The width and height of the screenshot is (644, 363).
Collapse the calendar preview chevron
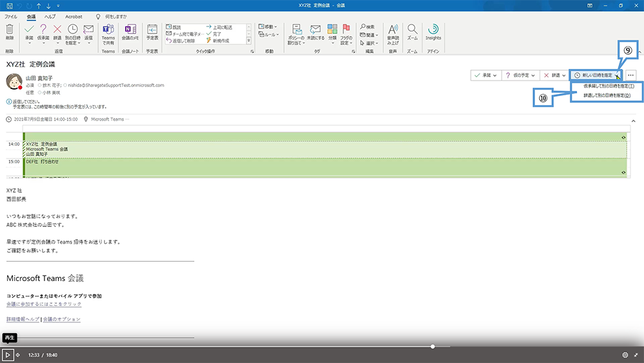[633, 121]
